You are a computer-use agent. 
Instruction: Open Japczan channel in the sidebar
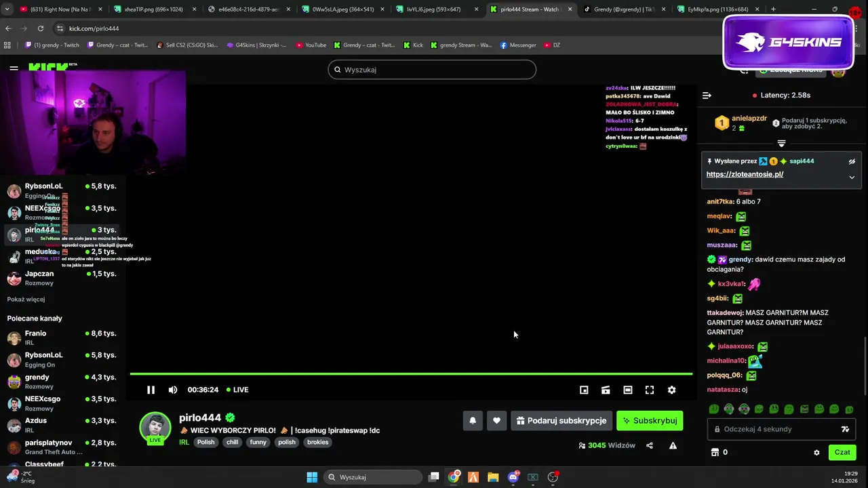point(62,278)
